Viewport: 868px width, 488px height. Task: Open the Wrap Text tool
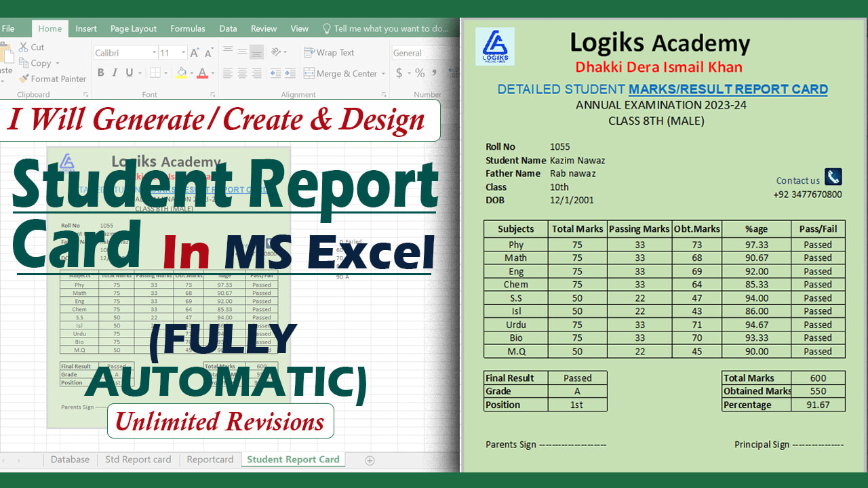[x=309, y=52]
